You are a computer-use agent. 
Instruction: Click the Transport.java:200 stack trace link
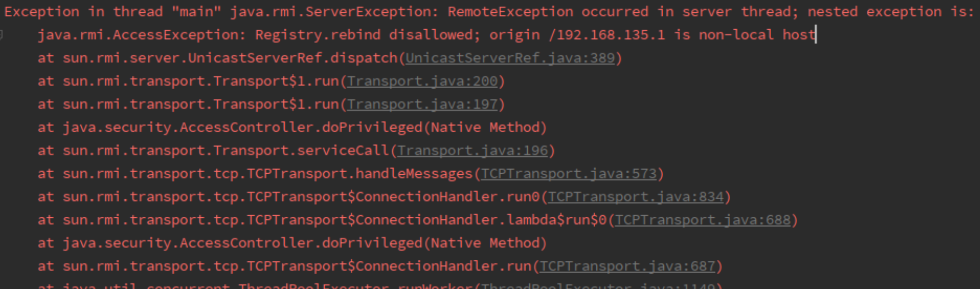422,81
